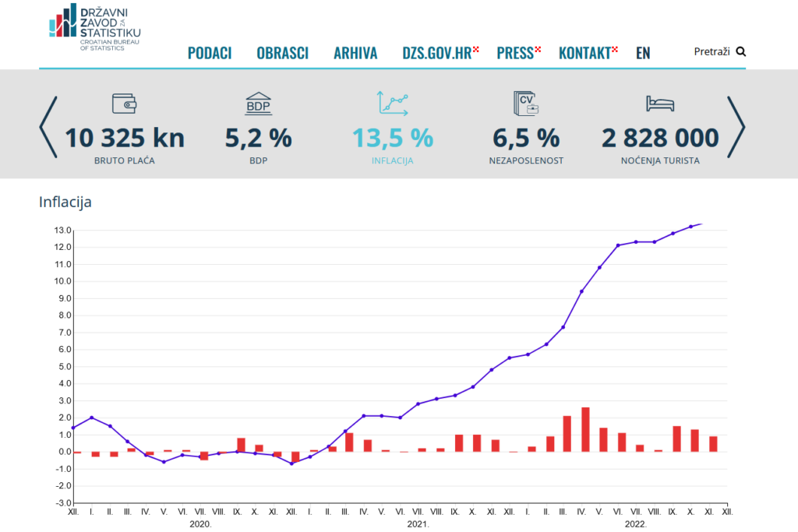Click the Pretraži search field

pyautogui.click(x=711, y=52)
